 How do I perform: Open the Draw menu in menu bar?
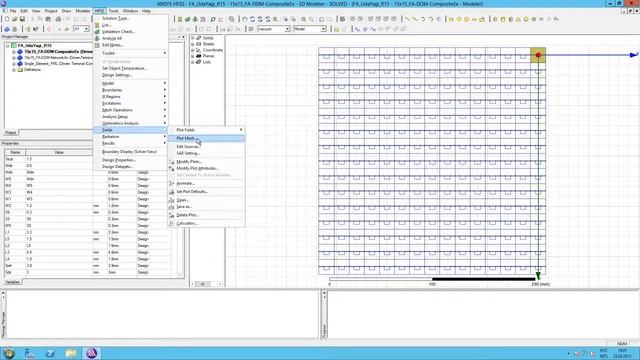(66, 11)
